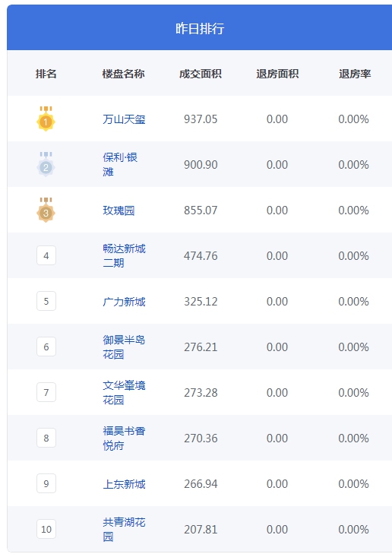Open the 保利·银滩 property link
392x554 pixels.
tap(120, 164)
